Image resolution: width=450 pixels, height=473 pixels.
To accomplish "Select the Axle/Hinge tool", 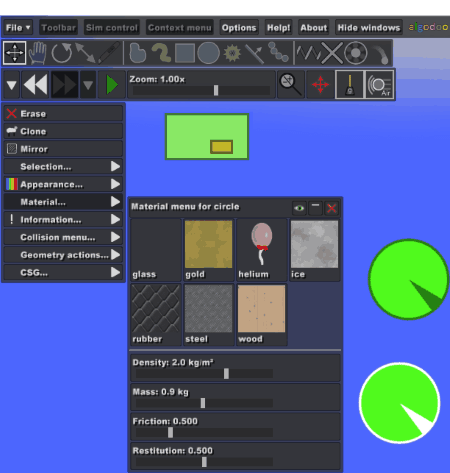I will pyautogui.click(x=355, y=53).
